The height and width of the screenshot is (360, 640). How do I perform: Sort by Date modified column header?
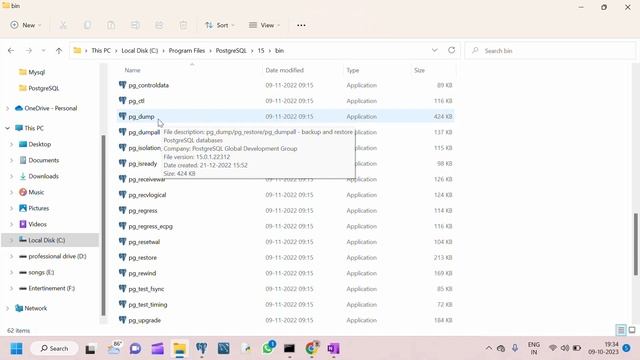(x=284, y=70)
